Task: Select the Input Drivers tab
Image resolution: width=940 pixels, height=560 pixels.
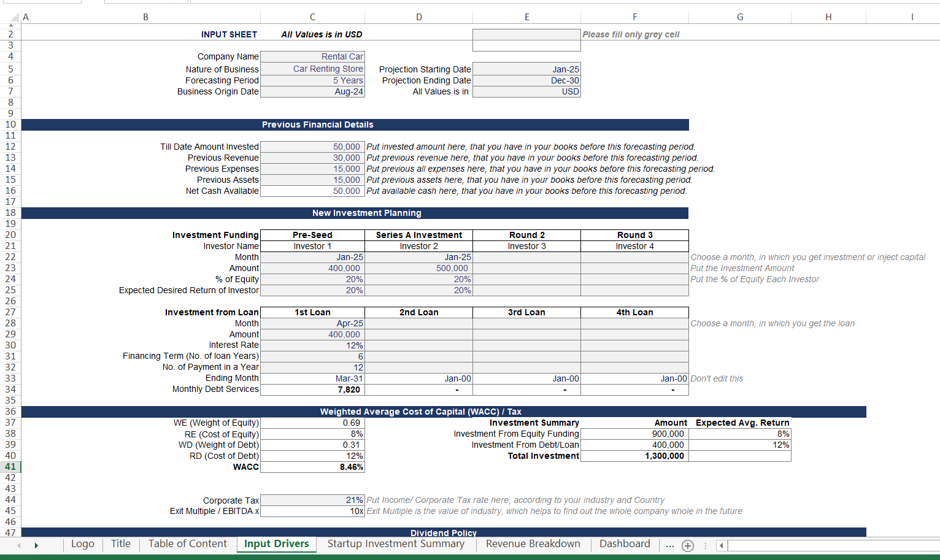Action: pos(276,544)
